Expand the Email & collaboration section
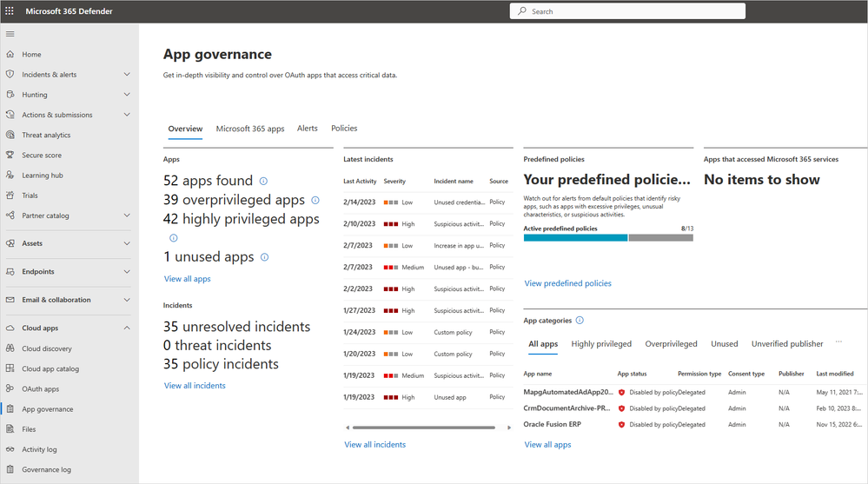868x484 pixels. [x=127, y=300]
